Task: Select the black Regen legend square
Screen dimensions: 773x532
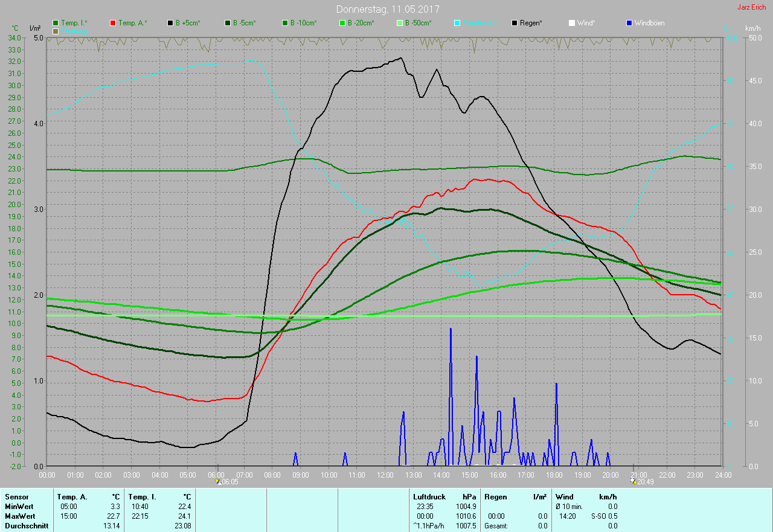Action: click(515, 23)
